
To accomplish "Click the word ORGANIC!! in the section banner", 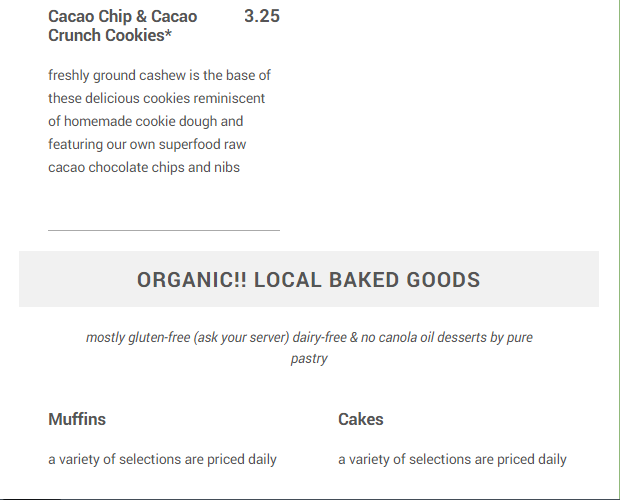I will [x=191, y=280].
